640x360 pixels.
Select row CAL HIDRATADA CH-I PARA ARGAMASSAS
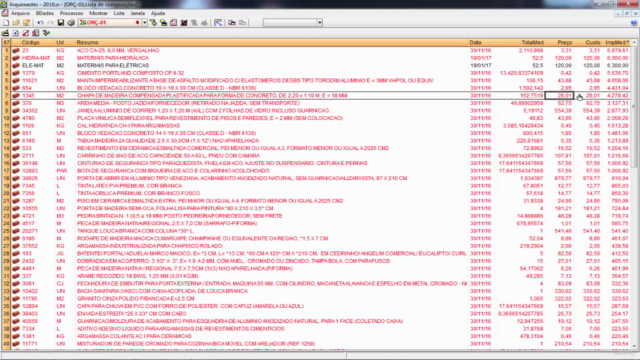pos(316,126)
